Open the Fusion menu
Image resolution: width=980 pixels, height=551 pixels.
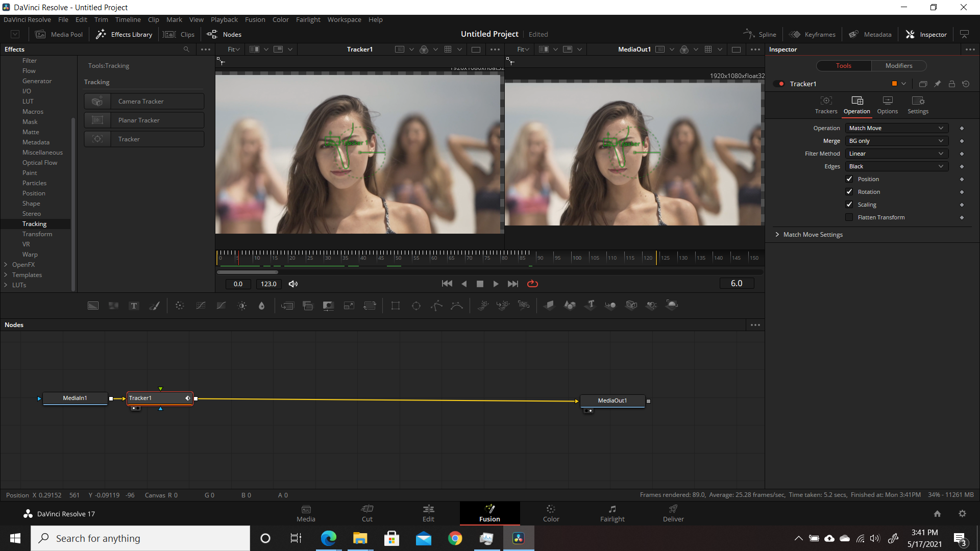(255, 19)
